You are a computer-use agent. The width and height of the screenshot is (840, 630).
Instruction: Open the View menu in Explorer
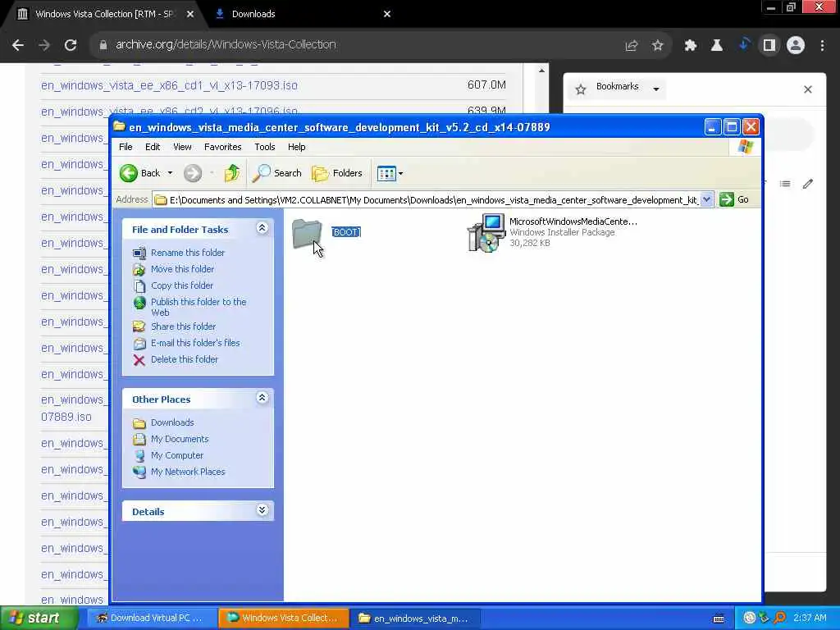[x=182, y=147]
